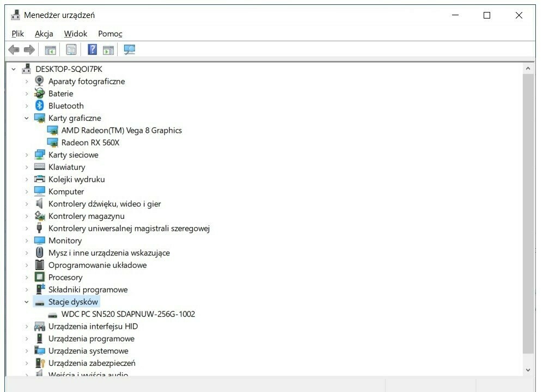Open the Plik menu

coord(18,34)
